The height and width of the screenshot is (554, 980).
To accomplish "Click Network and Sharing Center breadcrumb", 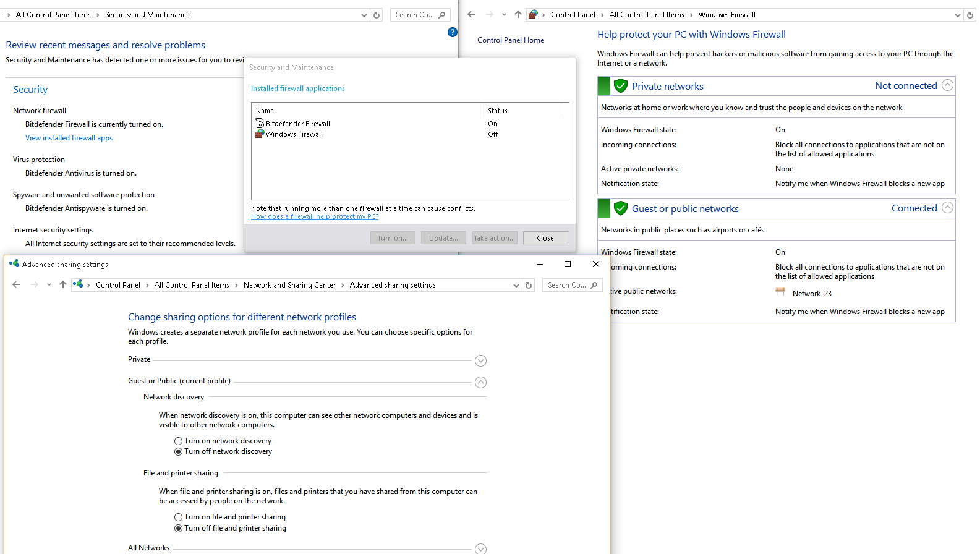I will 289,285.
